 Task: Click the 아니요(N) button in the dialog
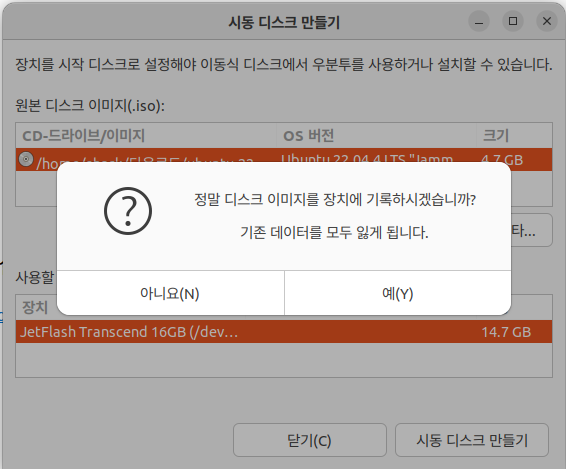pos(170,293)
